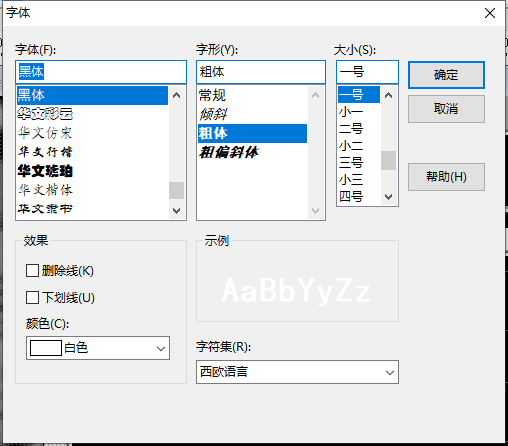508x446 pixels.
Task: Click the size list scroll-down arrow
Action: click(x=388, y=197)
